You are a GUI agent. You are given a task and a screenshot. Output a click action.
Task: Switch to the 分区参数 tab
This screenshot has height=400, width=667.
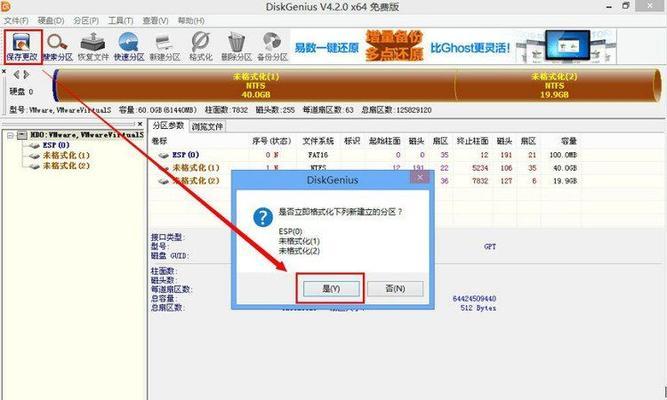coord(168,126)
